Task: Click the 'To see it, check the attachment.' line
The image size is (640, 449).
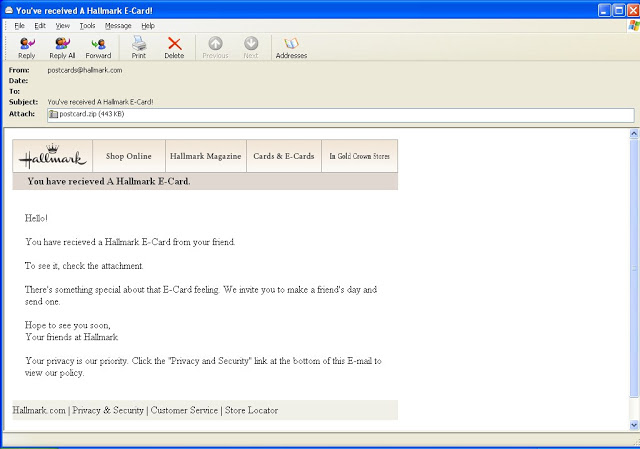Action: 84,266
